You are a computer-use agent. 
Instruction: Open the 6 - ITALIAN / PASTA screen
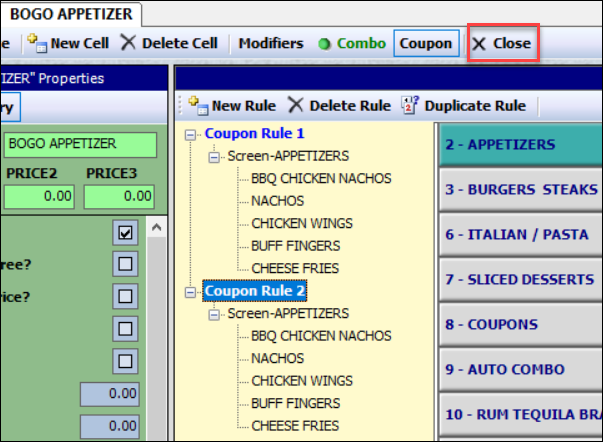tap(521, 235)
